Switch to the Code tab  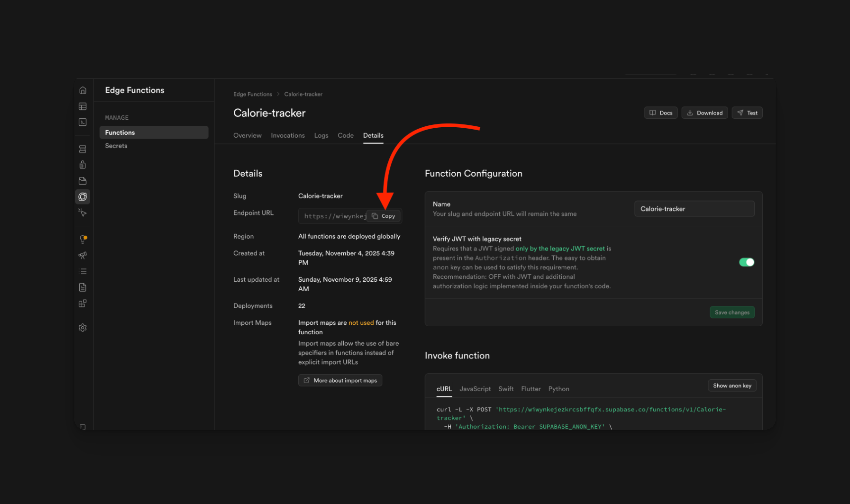346,135
